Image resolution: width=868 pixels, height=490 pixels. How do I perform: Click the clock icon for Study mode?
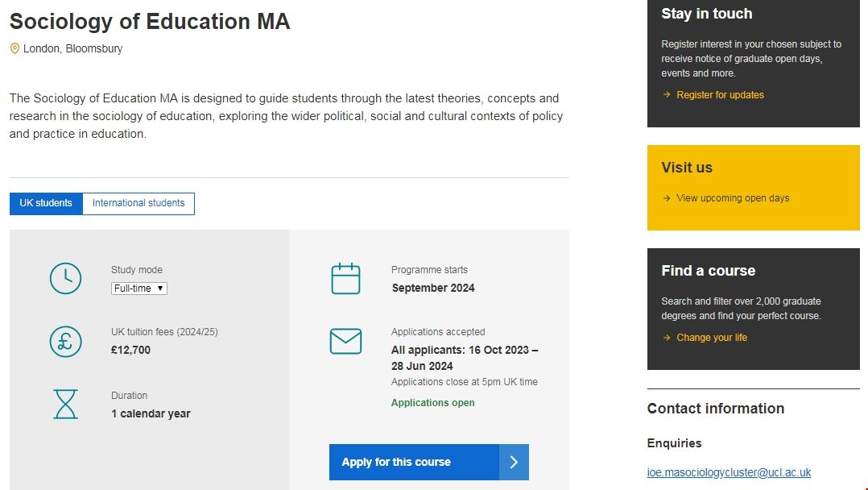65,278
